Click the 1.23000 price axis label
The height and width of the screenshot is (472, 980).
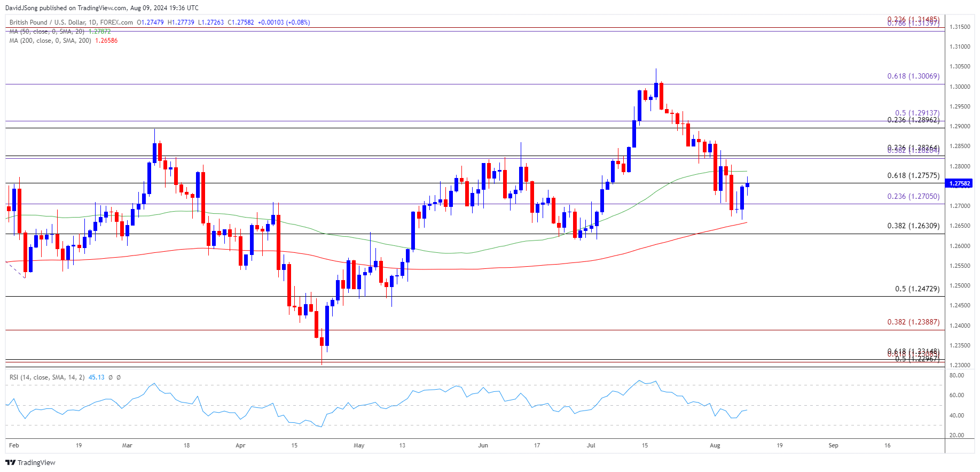click(960, 366)
